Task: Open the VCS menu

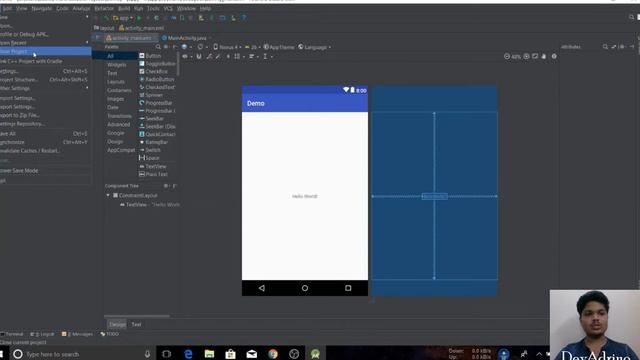Action: click(x=168, y=8)
